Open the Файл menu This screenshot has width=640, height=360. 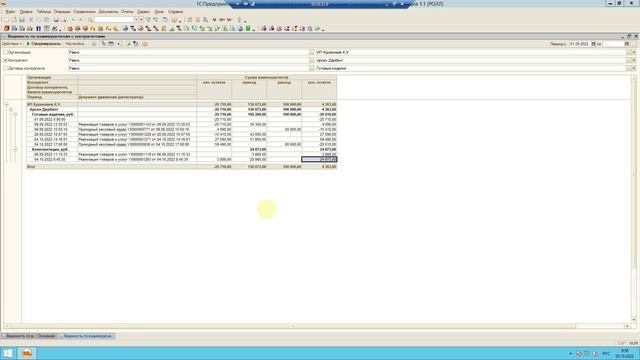10,12
